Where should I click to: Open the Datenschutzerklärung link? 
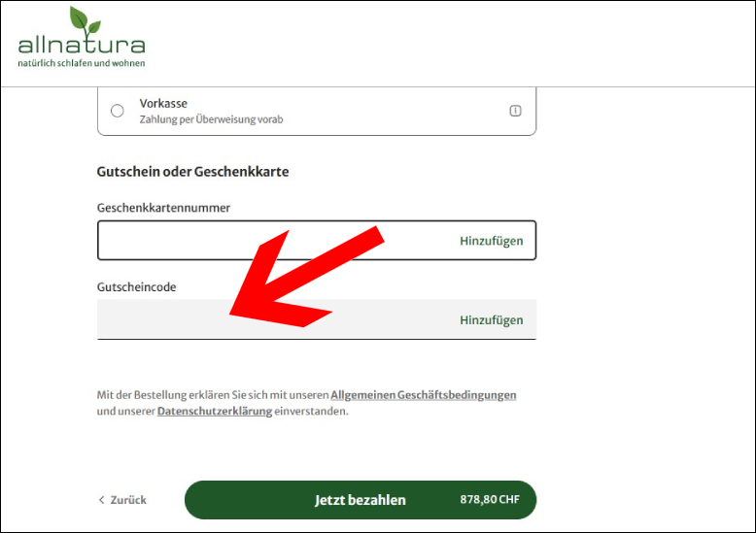tap(215, 411)
